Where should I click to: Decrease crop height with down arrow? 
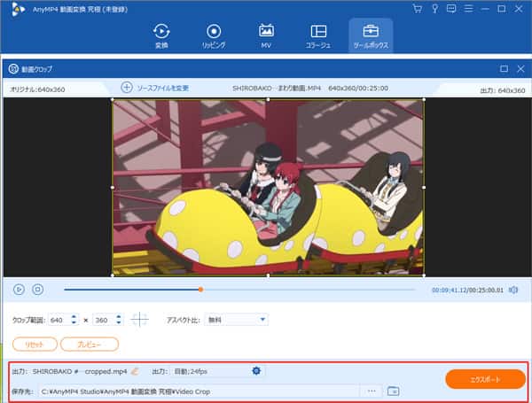tap(119, 322)
